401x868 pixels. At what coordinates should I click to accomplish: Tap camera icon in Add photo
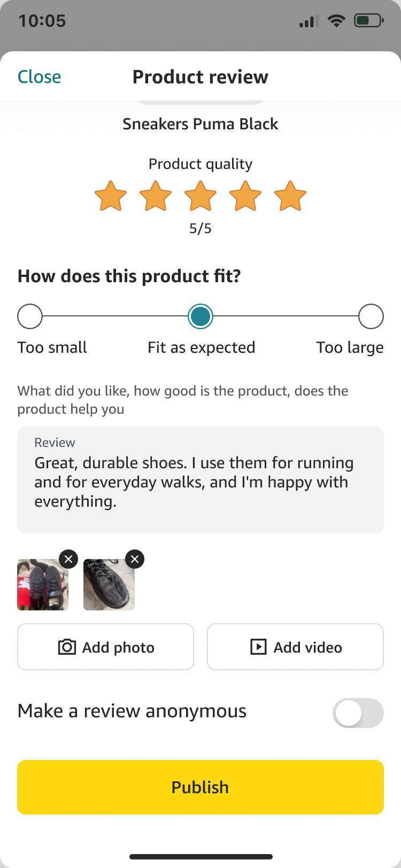coord(67,647)
